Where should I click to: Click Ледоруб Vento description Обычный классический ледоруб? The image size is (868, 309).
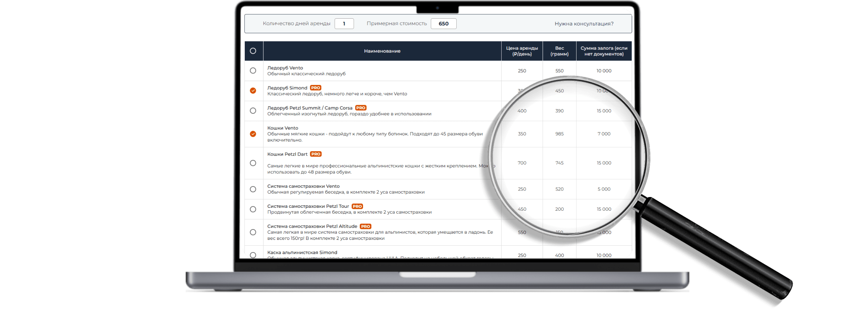306,74
